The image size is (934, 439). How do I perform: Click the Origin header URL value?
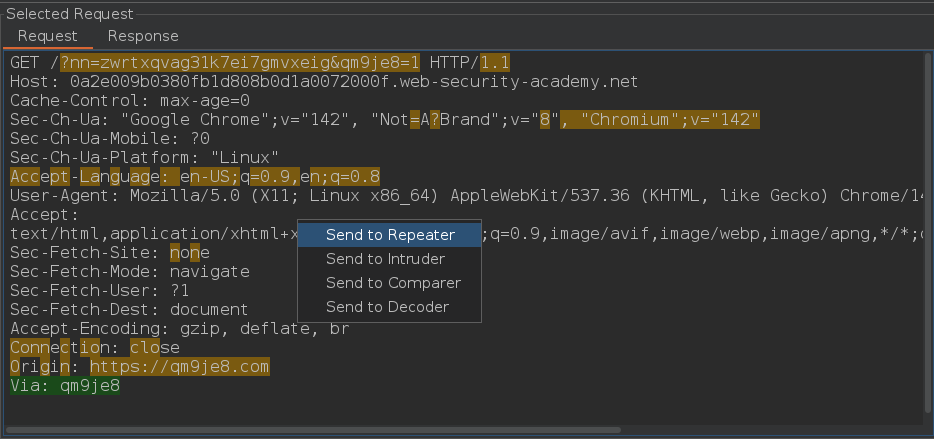[x=179, y=367]
